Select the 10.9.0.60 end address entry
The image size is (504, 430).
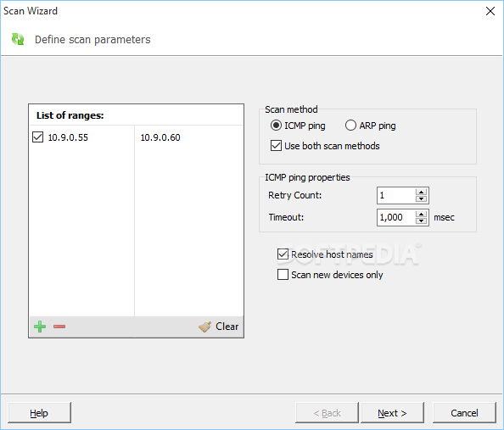[x=160, y=137]
